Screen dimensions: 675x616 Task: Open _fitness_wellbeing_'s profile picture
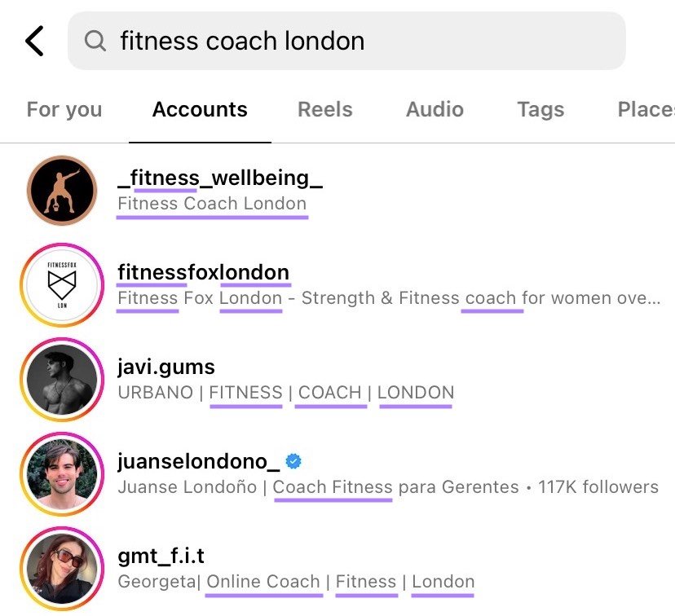(x=61, y=189)
